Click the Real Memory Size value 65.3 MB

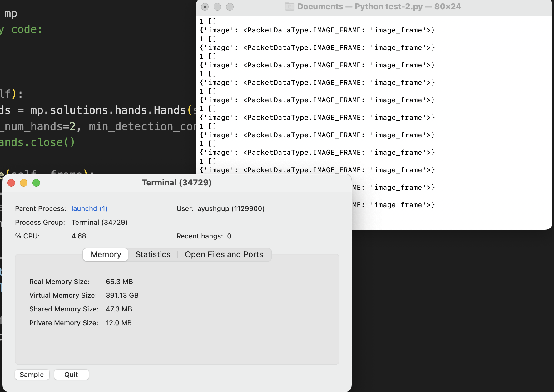click(x=120, y=282)
